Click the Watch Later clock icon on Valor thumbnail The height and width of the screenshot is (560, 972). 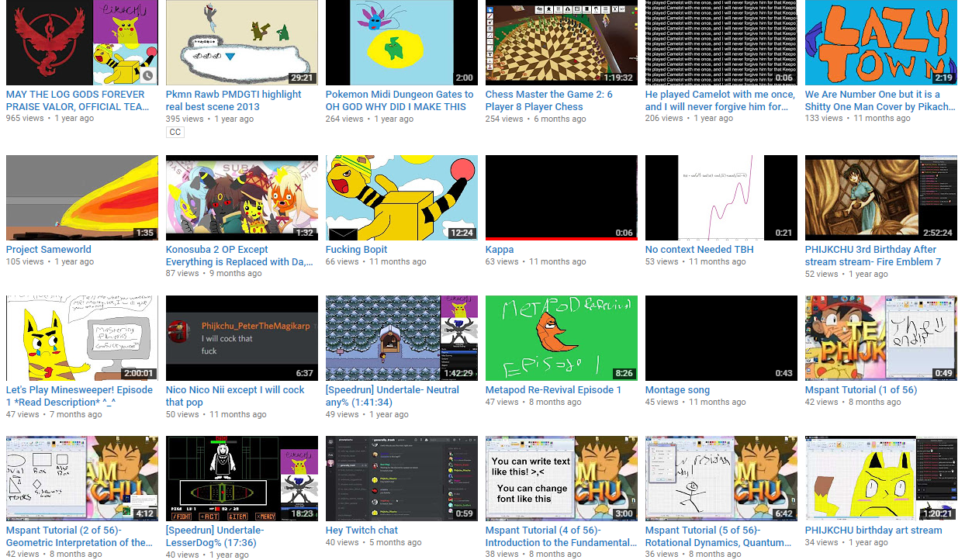tap(148, 76)
